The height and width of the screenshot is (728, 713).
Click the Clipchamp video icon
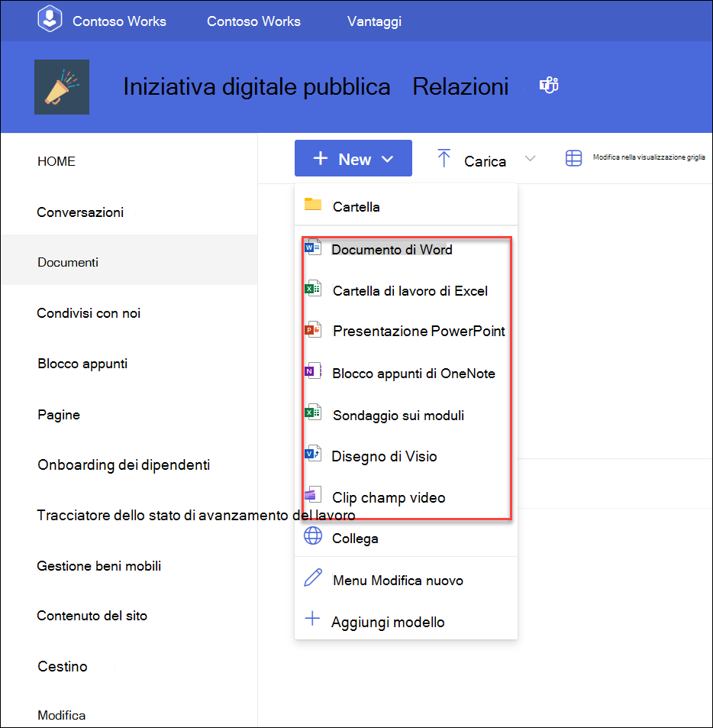pos(313,494)
